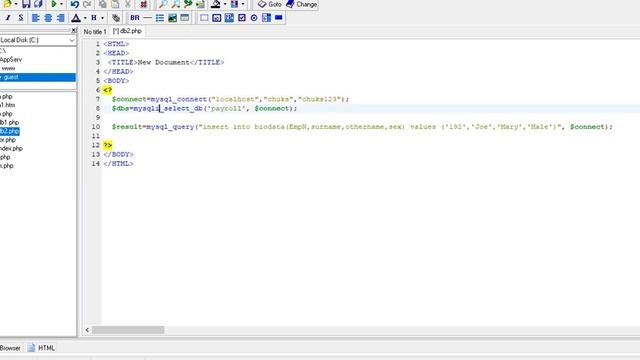Click mysql_connect on line 7
This screenshot has height=360, width=640.
pyautogui.click(x=178, y=99)
